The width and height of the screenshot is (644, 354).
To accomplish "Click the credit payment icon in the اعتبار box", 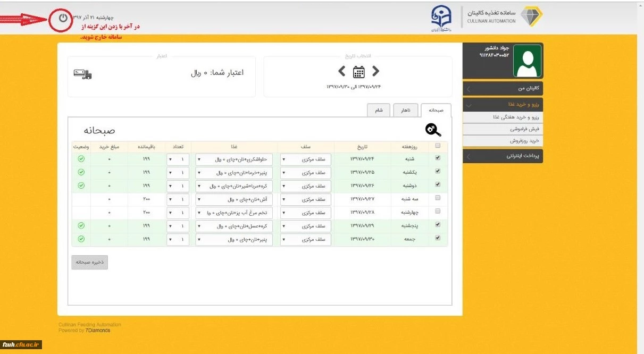I will click(x=82, y=74).
